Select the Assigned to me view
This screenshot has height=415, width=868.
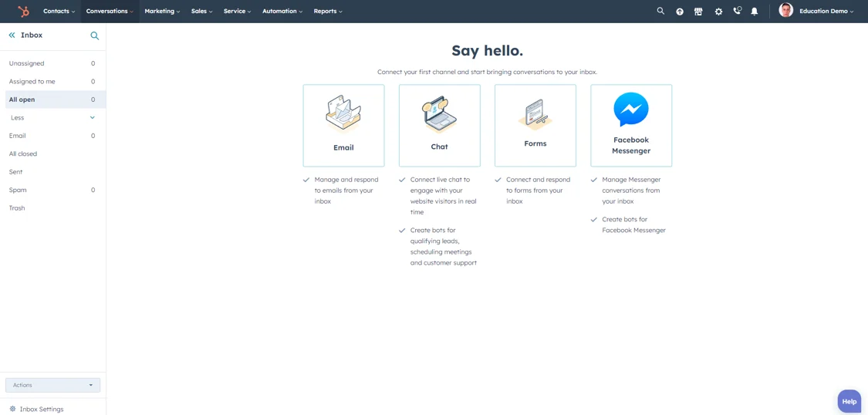(52, 81)
